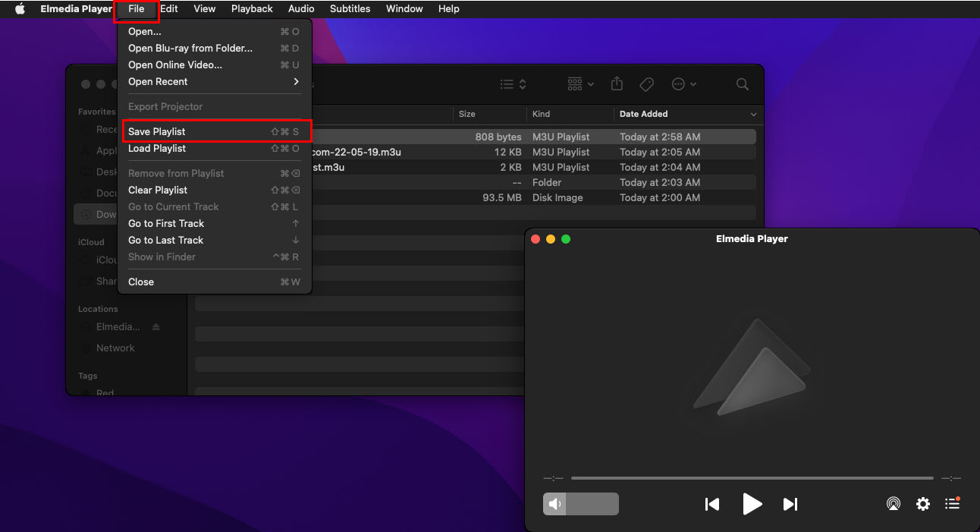Choose Load Playlist menu entry
This screenshot has width=980, height=532.
[215, 148]
